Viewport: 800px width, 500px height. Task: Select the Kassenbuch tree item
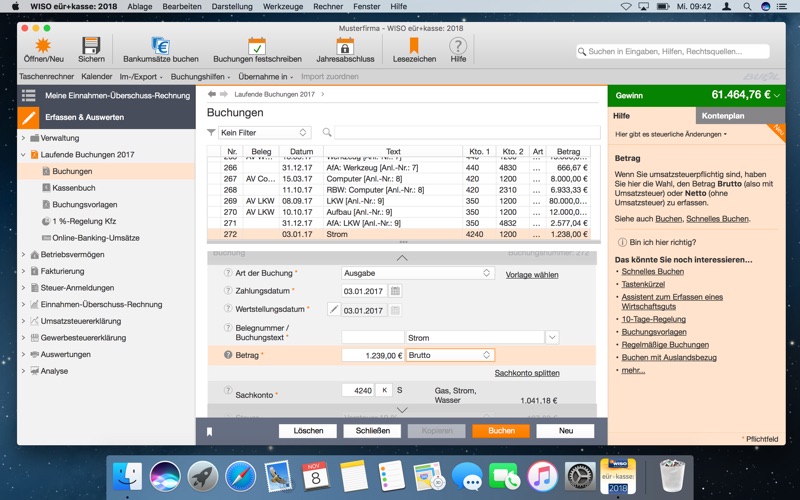(106, 188)
